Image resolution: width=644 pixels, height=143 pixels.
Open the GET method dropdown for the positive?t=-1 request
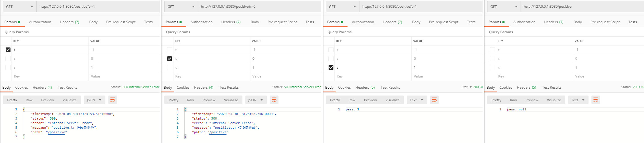point(19,7)
